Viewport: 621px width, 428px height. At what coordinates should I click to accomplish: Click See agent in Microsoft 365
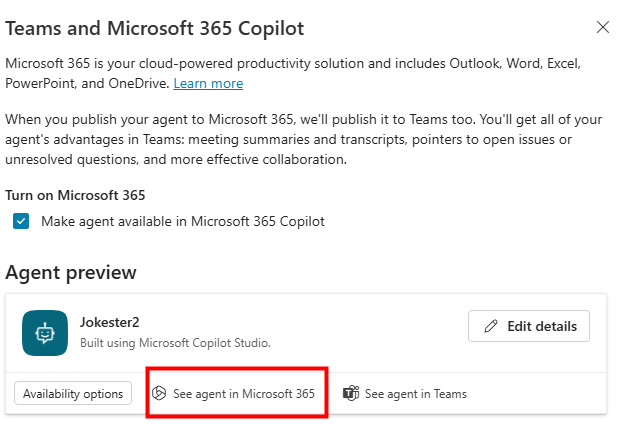tap(243, 394)
